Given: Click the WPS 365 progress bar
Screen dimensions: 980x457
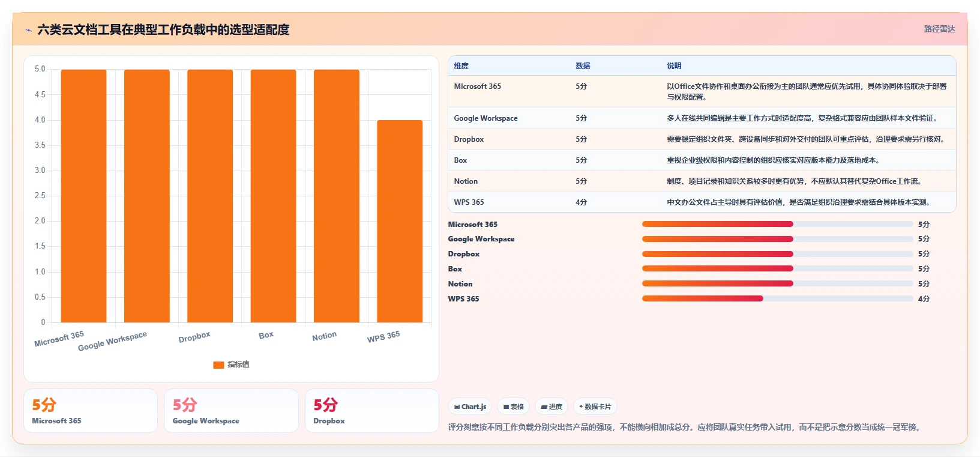Looking at the screenshot, I should click(x=778, y=298).
